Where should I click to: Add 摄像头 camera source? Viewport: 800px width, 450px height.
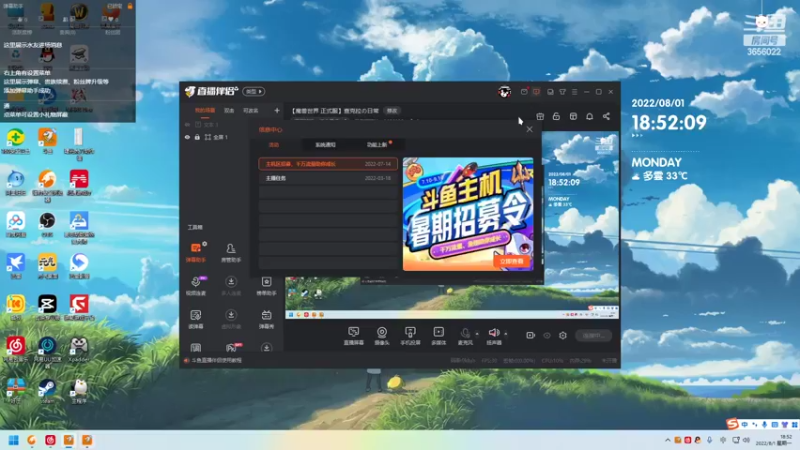tap(382, 336)
